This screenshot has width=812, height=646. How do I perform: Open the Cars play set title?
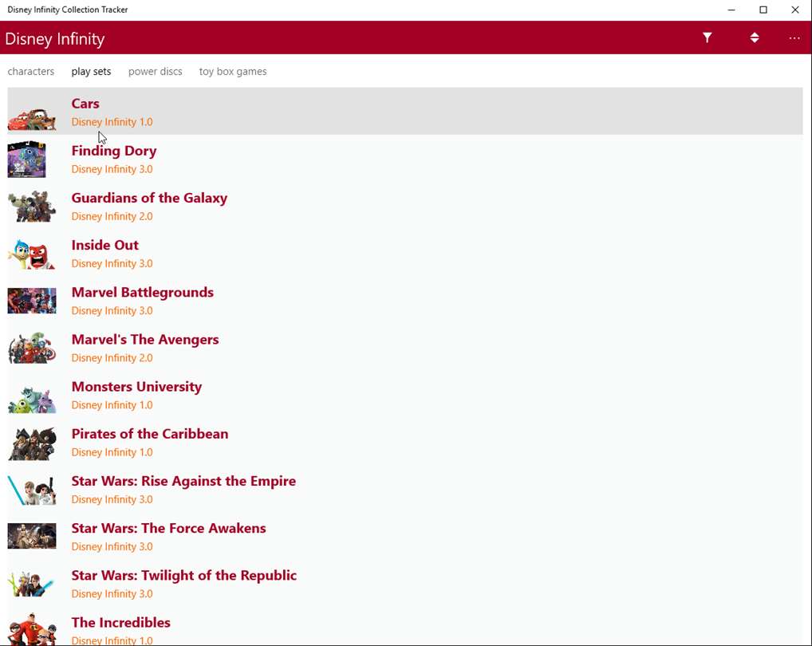(x=85, y=104)
